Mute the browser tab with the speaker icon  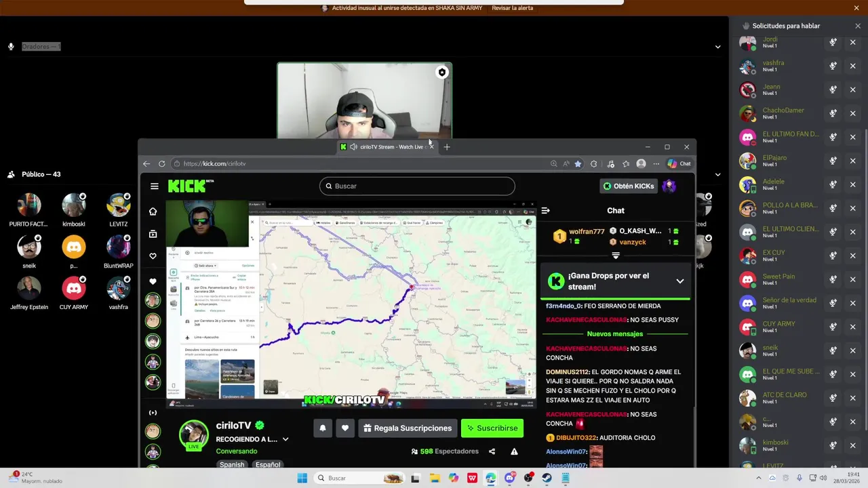353,147
